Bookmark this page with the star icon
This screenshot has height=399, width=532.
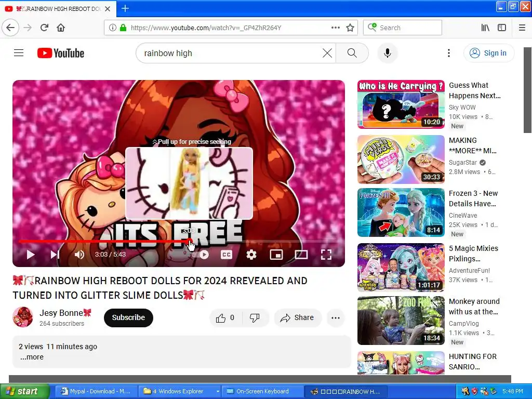(x=350, y=28)
